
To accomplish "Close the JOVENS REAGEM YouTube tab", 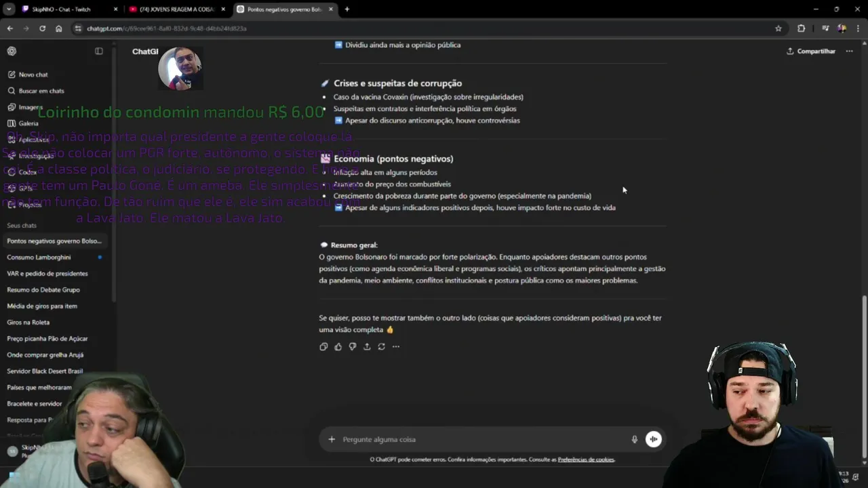I will [223, 9].
